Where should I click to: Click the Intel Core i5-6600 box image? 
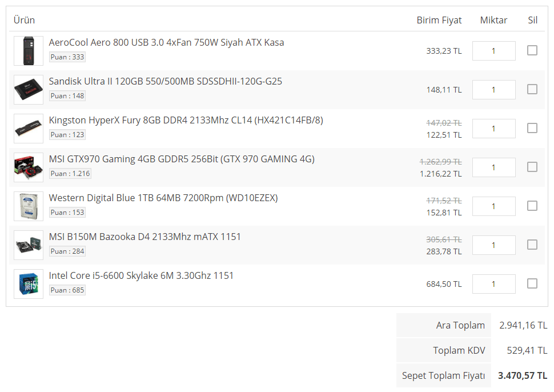[x=29, y=284]
